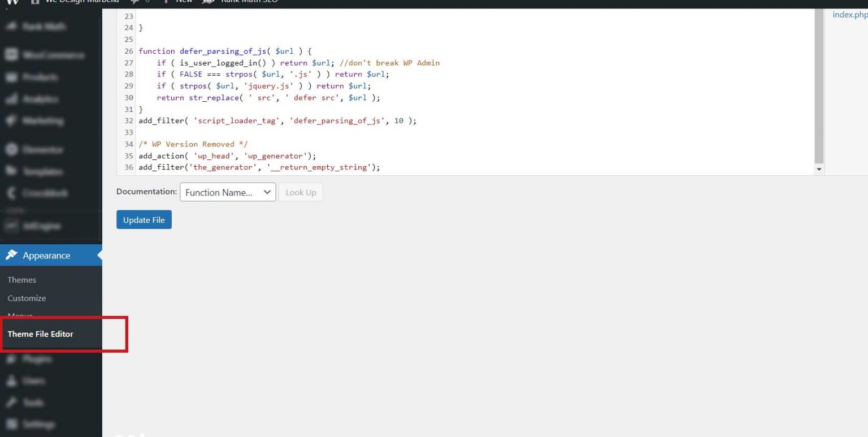This screenshot has width=868, height=437.
Task: Click the Rank Math SEO admin bar icon
Action: 209,2
